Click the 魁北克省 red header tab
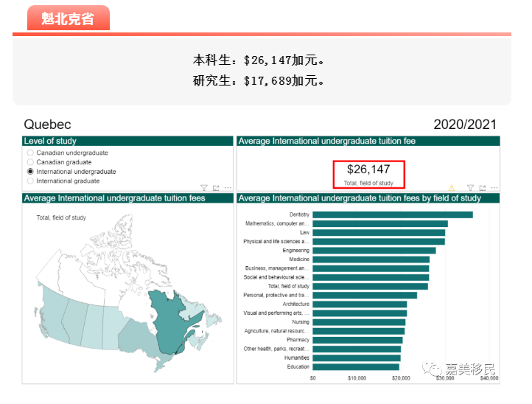The image size is (532, 404). pyautogui.click(x=68, y=19)
